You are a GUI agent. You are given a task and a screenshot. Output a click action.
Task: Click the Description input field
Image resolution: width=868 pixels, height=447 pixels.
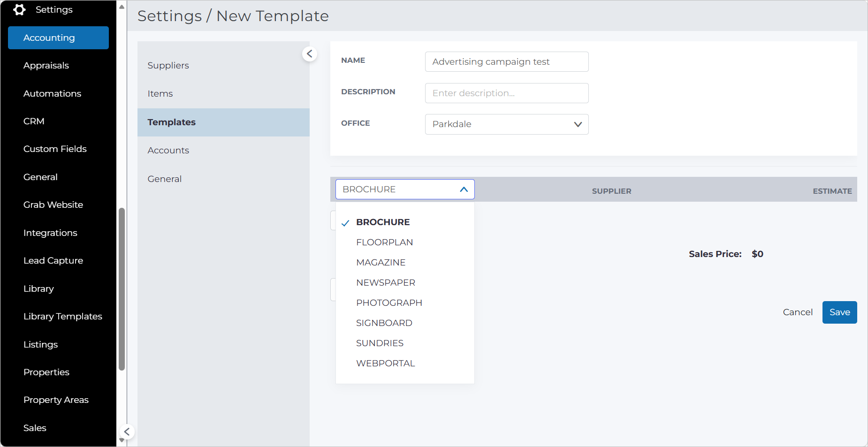pos(507,93)
